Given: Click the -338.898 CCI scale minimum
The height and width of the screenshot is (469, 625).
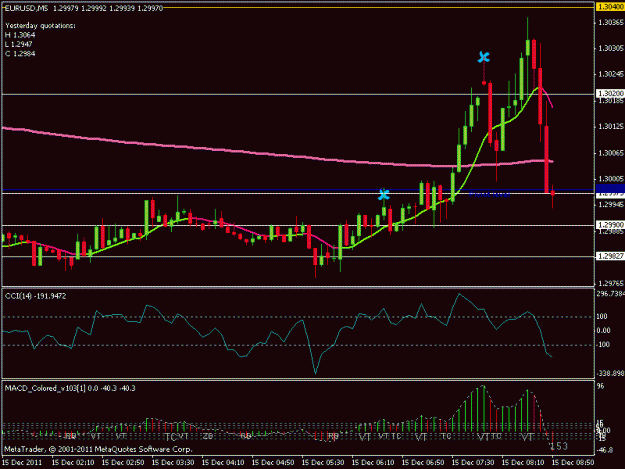Looking at the screenshot, I should coord(610,373).
